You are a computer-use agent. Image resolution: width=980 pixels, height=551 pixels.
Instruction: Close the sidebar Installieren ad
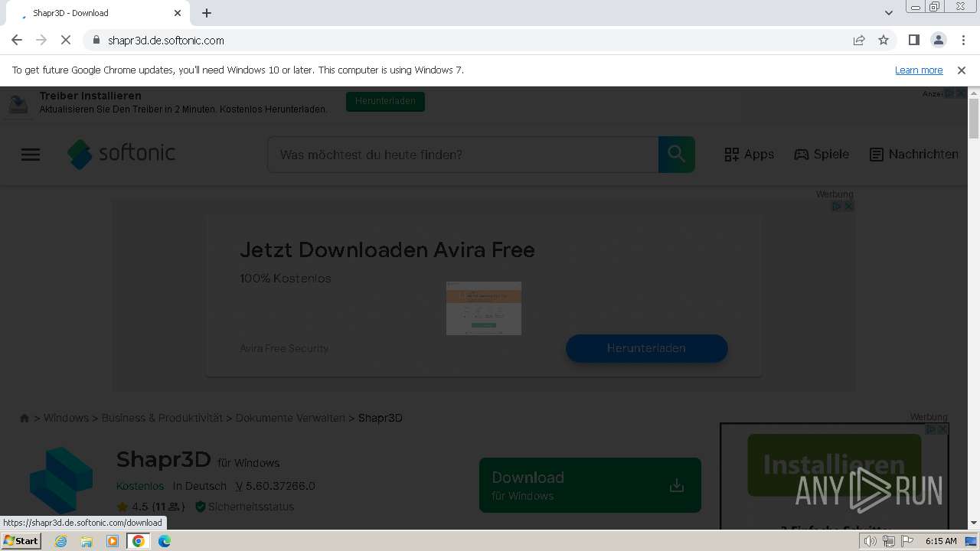[942, 429]
